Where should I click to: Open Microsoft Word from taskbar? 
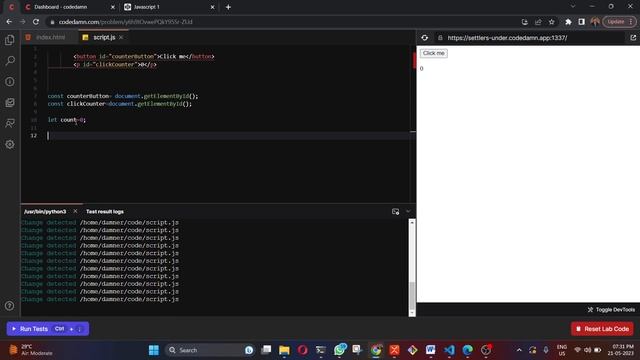(430, 350)
